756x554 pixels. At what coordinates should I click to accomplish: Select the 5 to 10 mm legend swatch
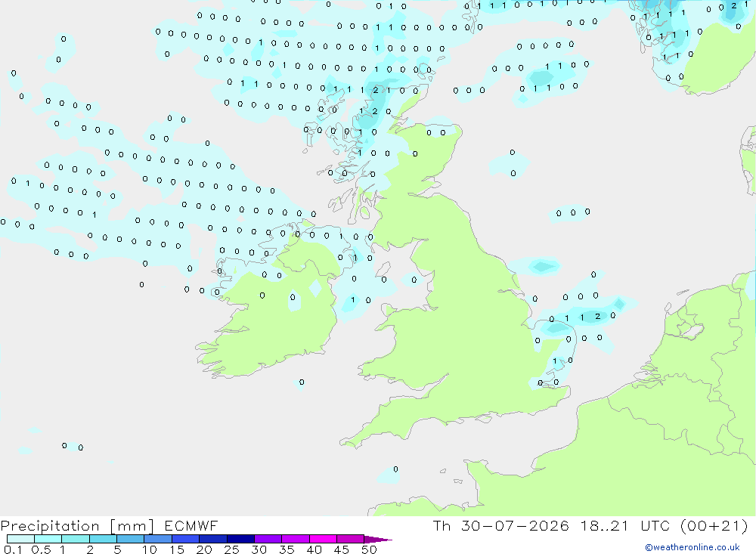click(x=131, y=539)
